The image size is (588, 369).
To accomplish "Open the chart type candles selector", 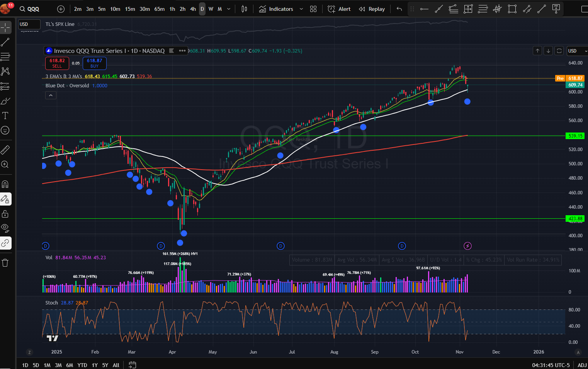I will click(x=244, y=9).
